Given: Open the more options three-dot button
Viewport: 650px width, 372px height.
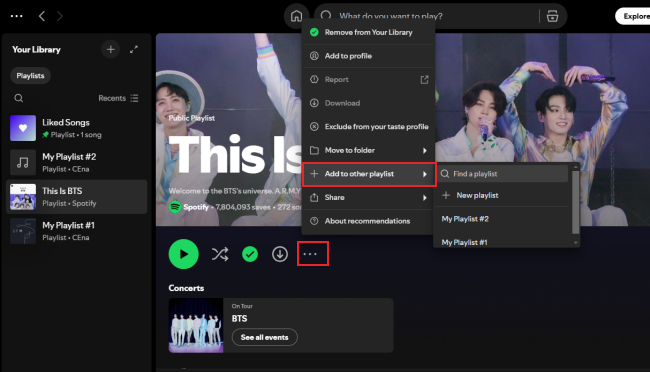Looking at the screenshot, I should [310, 254].
